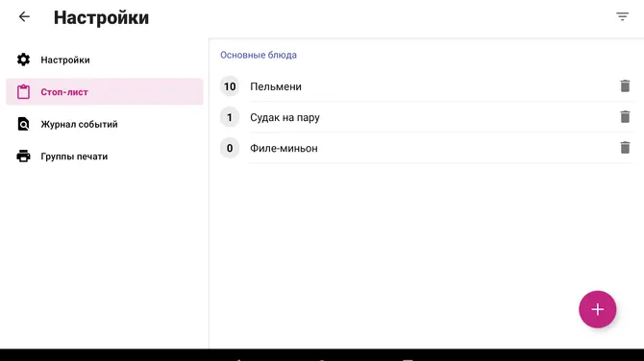Click quantity badge 10 for Пельмени
The height and width of the screenshot is (361, 644).
click(230, 86)
